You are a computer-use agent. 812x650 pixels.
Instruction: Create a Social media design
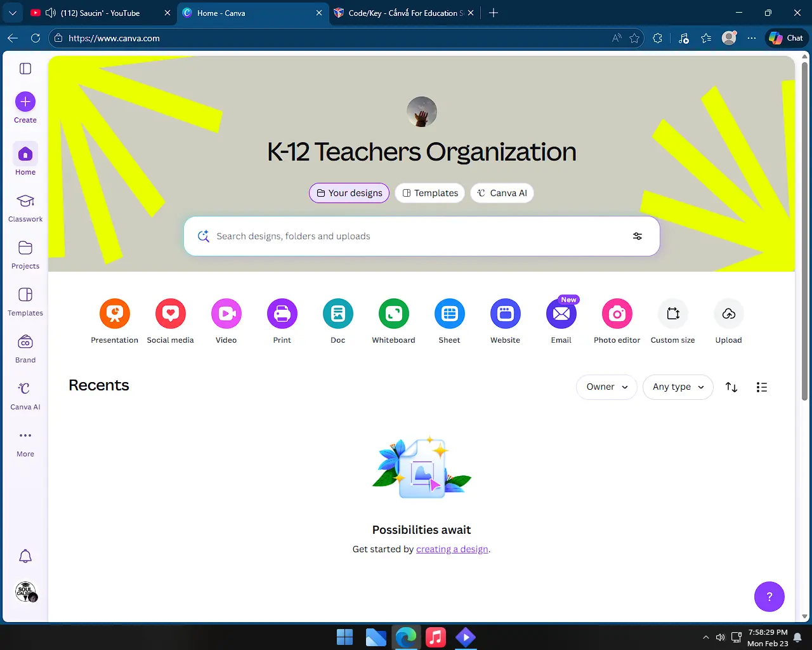coord(170,321)
